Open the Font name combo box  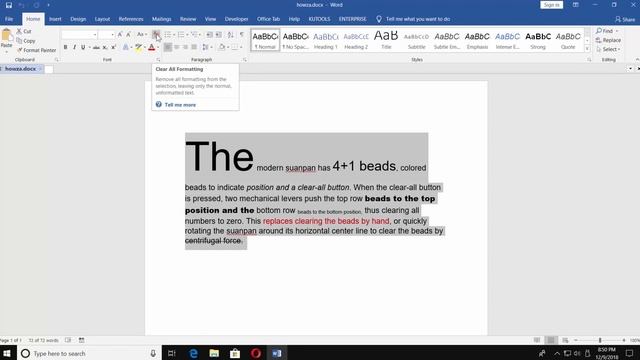(80, 35)
